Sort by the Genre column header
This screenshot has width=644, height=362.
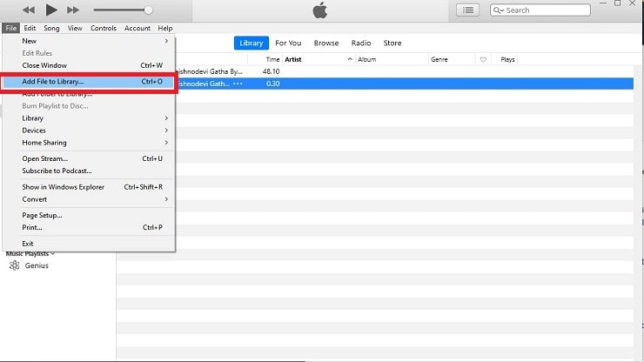click(x=439, y=59)
